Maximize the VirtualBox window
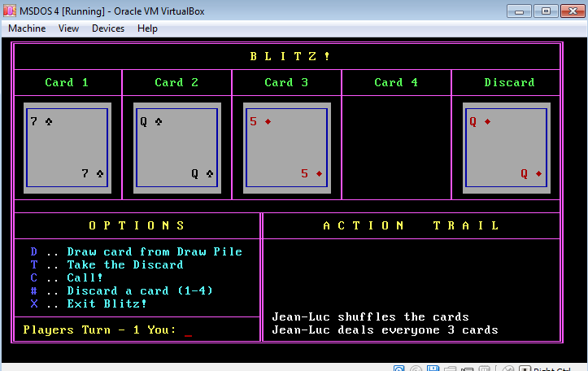Image resolution: width=588 pixels, height=371 pixels. point(546,11)
